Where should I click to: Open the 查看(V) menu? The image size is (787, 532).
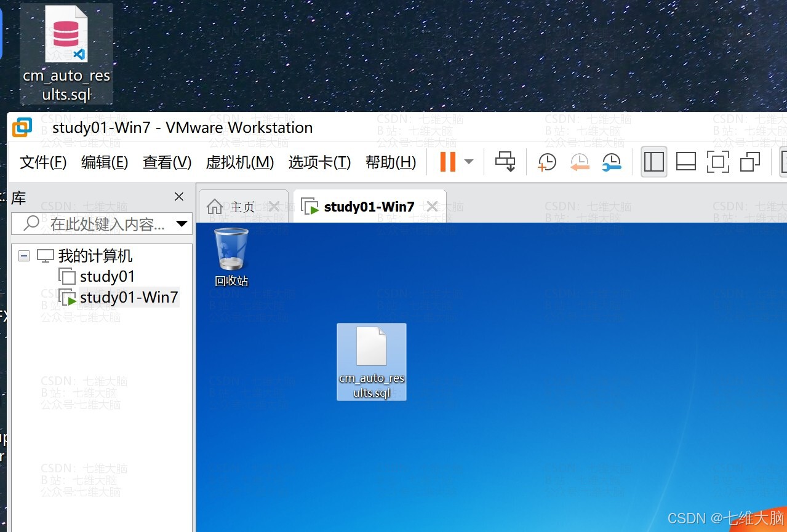pos(167,162)
